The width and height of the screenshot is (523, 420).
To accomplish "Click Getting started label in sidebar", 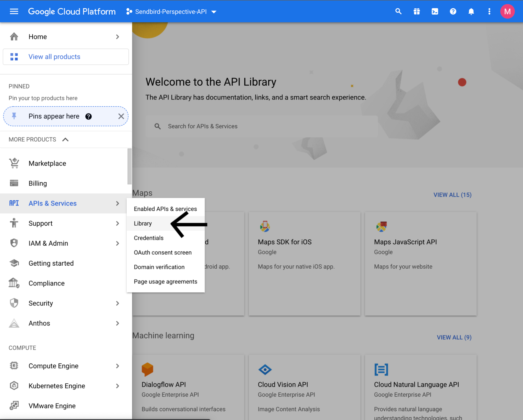I will (x=51, y=263).
